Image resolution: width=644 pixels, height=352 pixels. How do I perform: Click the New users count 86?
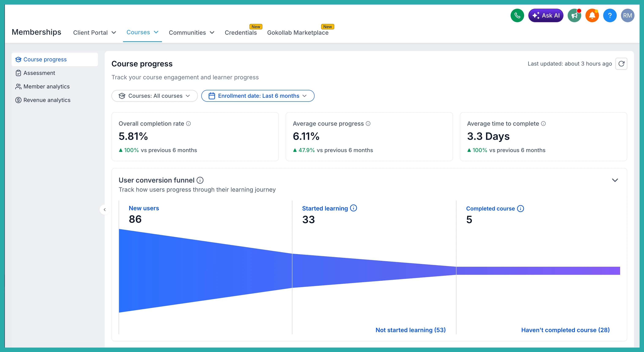135,219
